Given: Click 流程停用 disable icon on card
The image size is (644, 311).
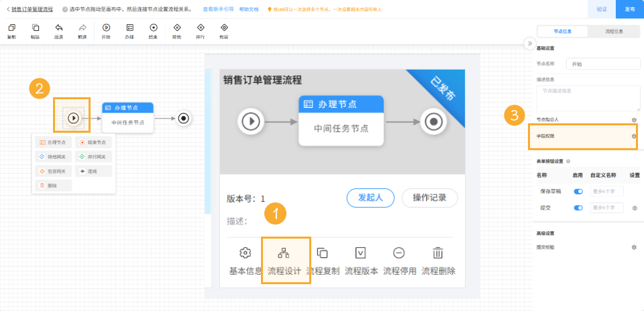Looking at the screenshot, I should 398,253.
